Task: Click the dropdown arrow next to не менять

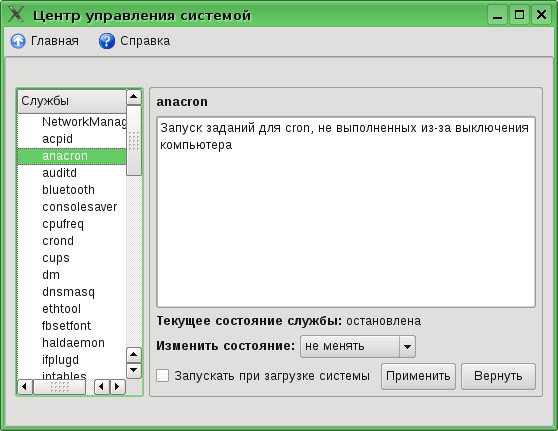Action: (407, 346)
